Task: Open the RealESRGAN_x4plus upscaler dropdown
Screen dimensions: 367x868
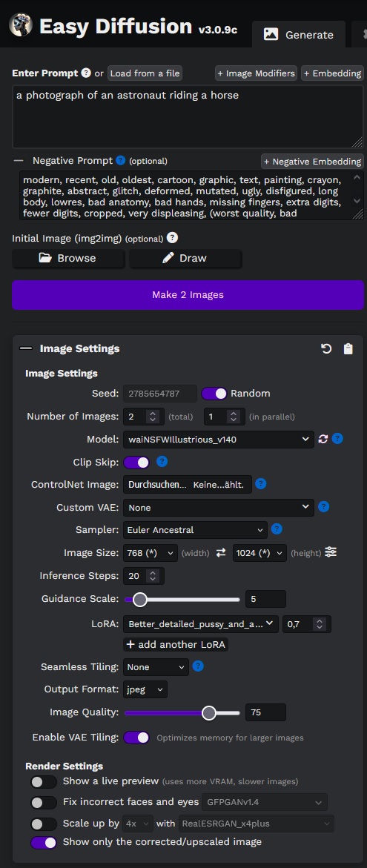Action: click(257, 824)
